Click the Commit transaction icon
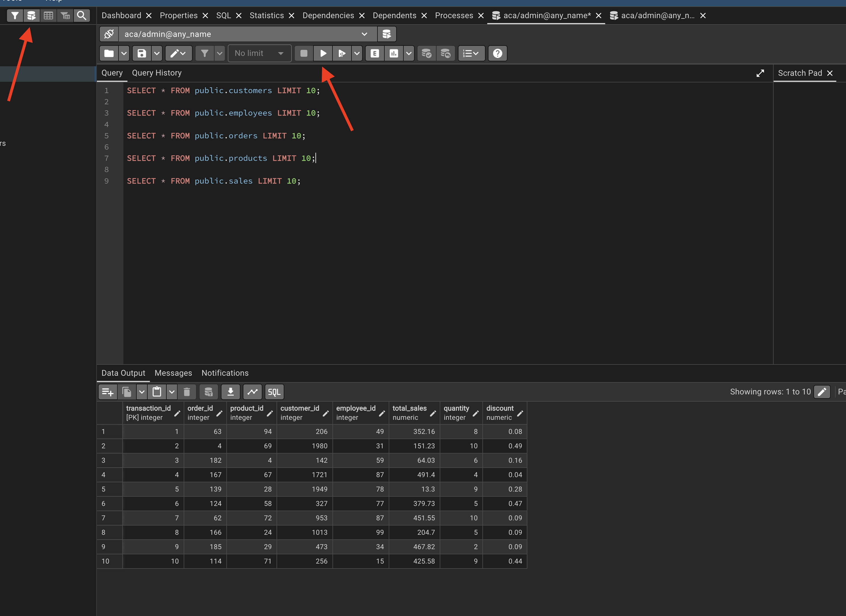846x616 pixels. coord(426,53)
